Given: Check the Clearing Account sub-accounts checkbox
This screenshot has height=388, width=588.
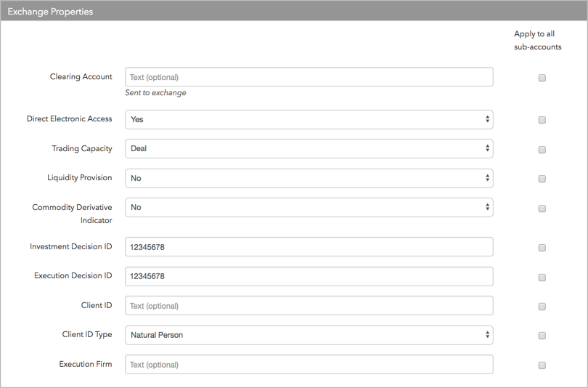Looking at the screenshot, I should (542, 78).
